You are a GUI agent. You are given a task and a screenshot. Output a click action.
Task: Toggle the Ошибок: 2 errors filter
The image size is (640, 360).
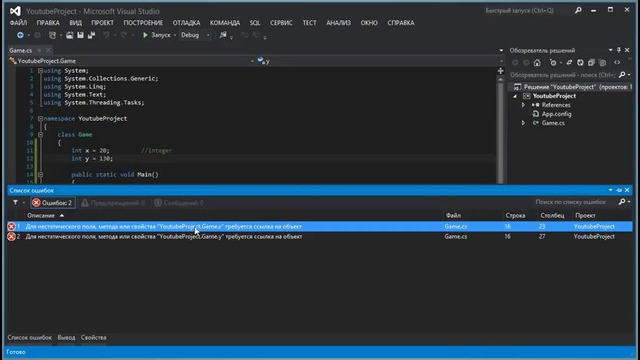(53, 203)
